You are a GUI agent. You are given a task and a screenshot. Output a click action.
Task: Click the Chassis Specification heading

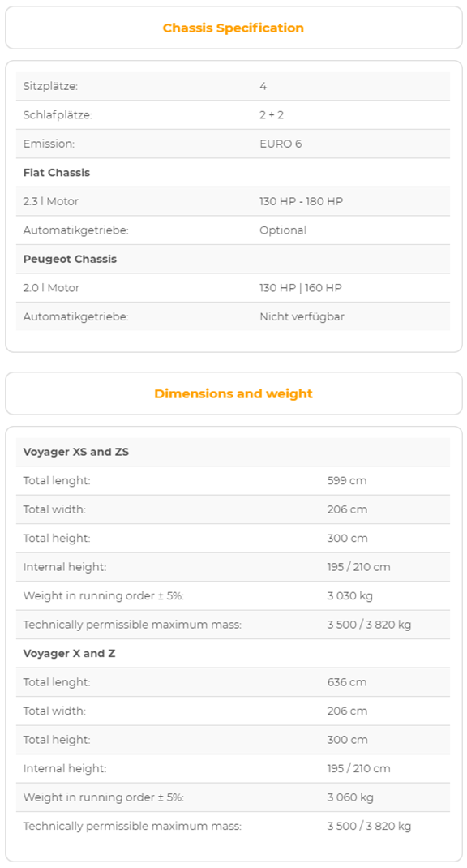coord(233,28)
